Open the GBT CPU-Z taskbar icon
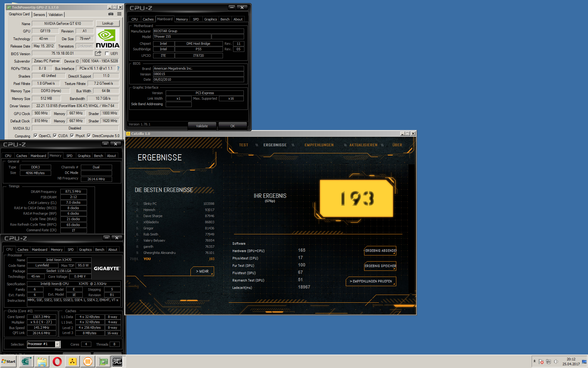The image size is (588, 368). (117, 362)
